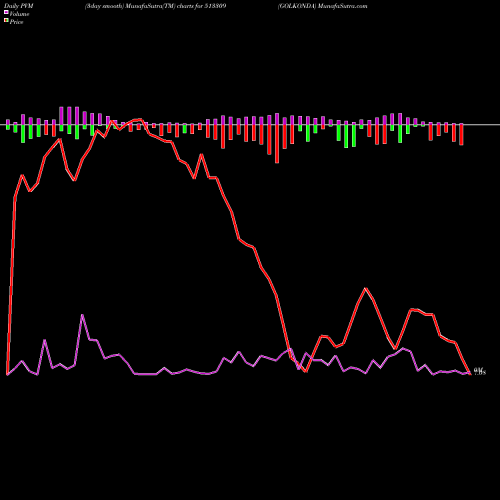Click the '(3day smooth) MunafaSutra(TM) charts' heading
The image size is (500, 500).
156,6
